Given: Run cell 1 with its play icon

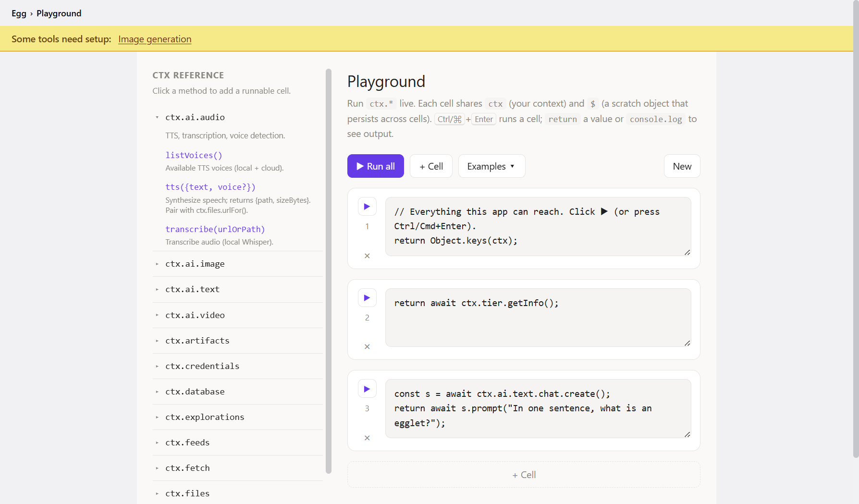Looking at the screenshot, I should point(367,207).
